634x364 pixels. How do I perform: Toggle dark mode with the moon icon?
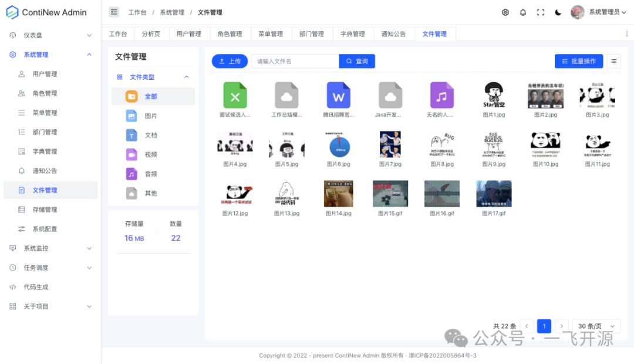tap(558, 12)
